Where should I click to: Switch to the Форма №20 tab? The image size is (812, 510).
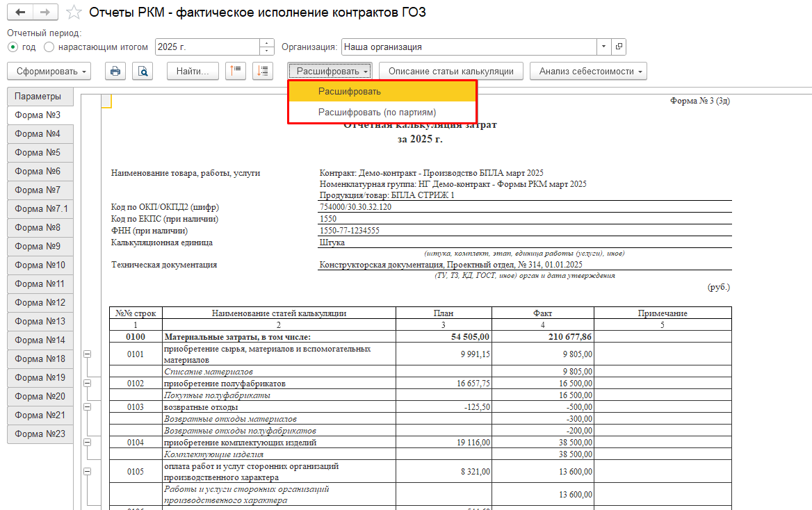pyautogui.click(x=40, y=397)
